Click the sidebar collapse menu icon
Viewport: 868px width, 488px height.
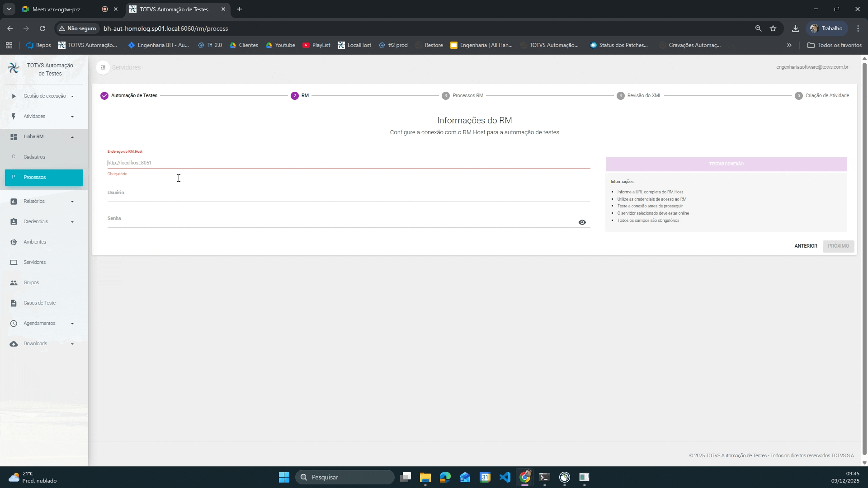103,67
